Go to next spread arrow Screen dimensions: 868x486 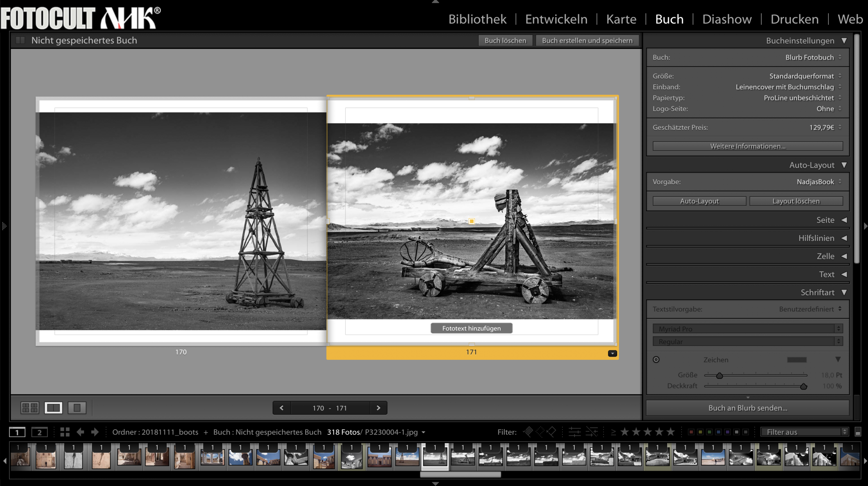(378, 408)
